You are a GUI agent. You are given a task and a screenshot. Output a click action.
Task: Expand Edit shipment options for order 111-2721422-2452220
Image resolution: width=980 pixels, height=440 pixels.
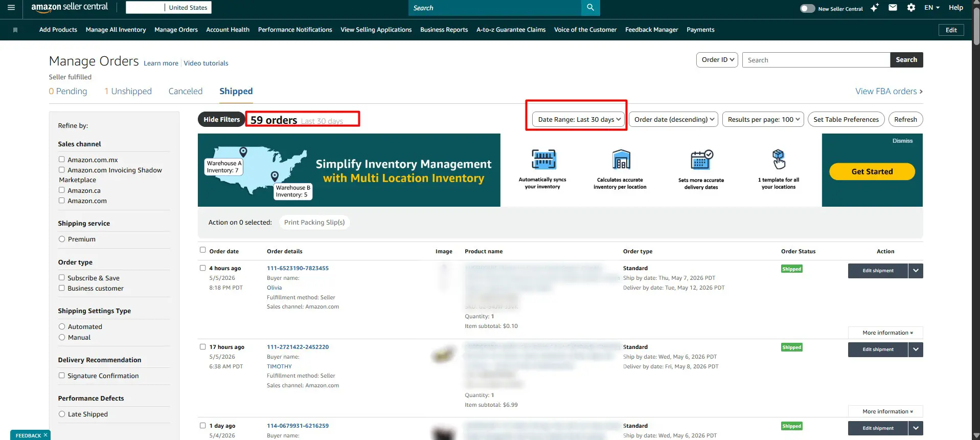[x=916, y=349]
